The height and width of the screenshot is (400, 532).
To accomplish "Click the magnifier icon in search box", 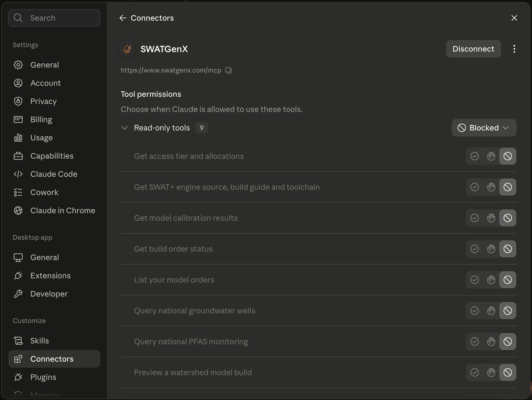I will point(18,18).
